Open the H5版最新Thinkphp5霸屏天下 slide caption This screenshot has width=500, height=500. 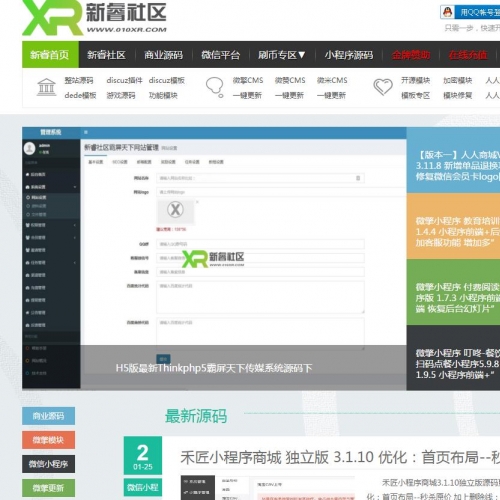214,368
